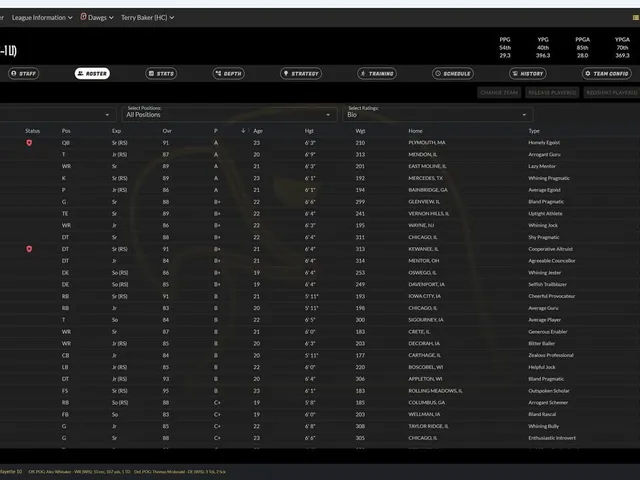The width and height of the screenshot is (640, 480).
Task: Open the Schedule tab
Action: pyautogui.click(x=453, y=73)
